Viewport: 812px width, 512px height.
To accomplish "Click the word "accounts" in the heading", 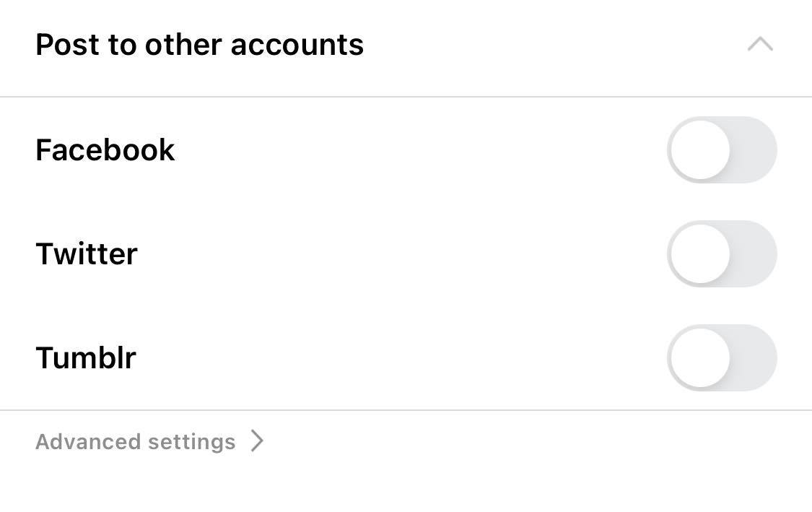I will click(x=297, y=45).
